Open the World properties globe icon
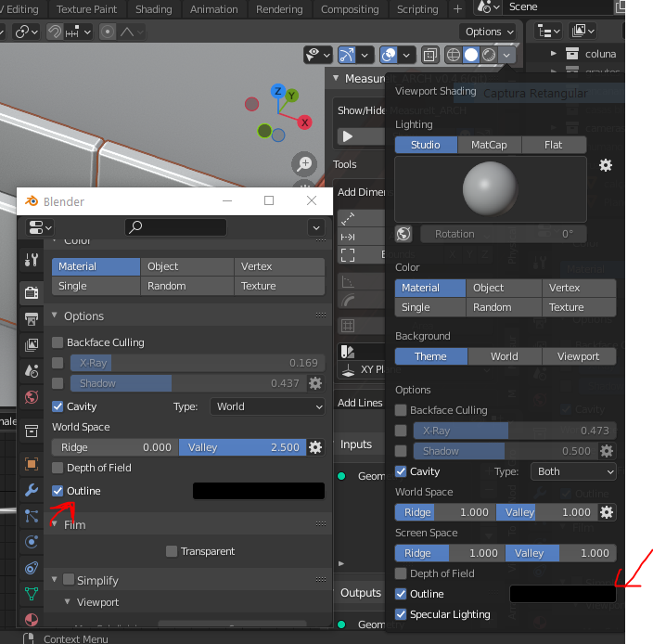The image size is (653, 644). (32, 397)
